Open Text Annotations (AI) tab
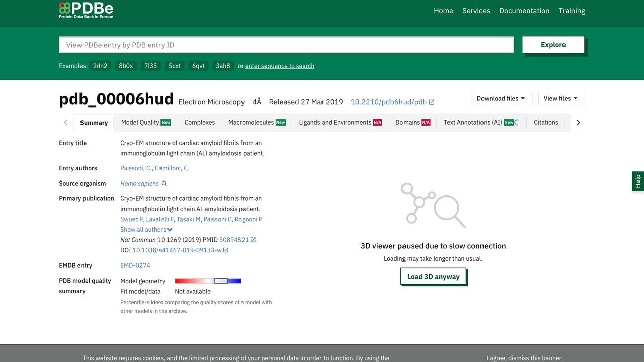Image resolution: width=644 pixels, height=362 pixels. [x=481, y=122]
